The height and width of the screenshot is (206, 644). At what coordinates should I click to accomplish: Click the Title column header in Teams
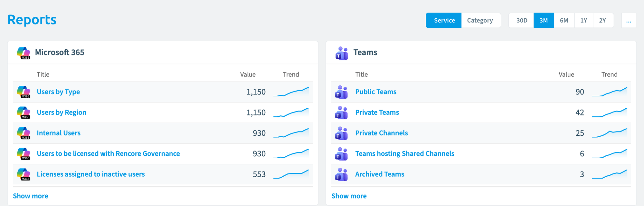pos(361,74)
